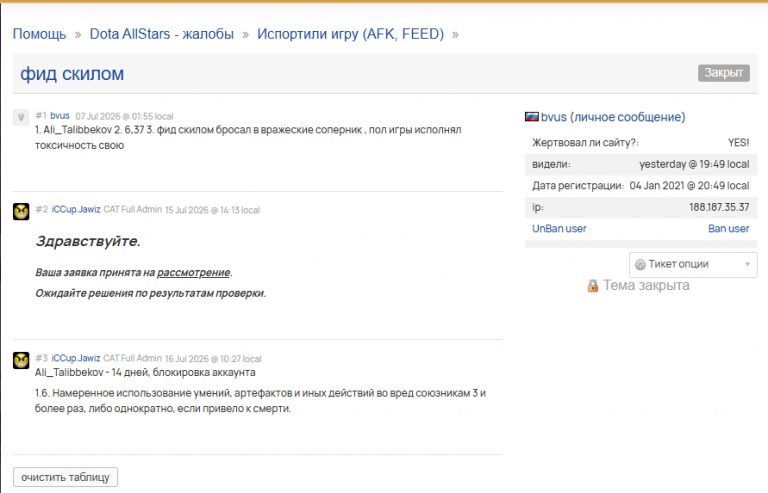The width and height of the screenshot is (768, 493).
Task: Open Испортили игру (AFK, FEED) breadcrumb
Action: pyautogui.click(x=350, y=34)
